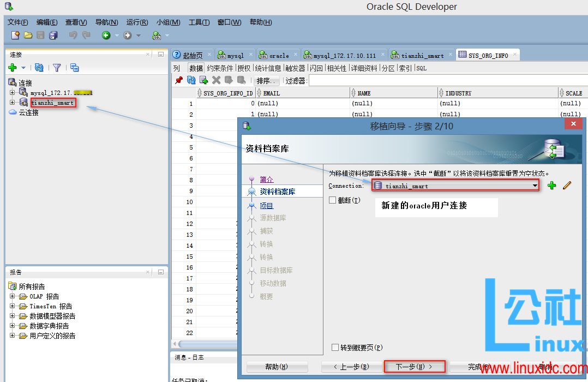Viewport: 588px width, 382px height.
Task: Expand 数据字典报告 folder
Action: 13,325
